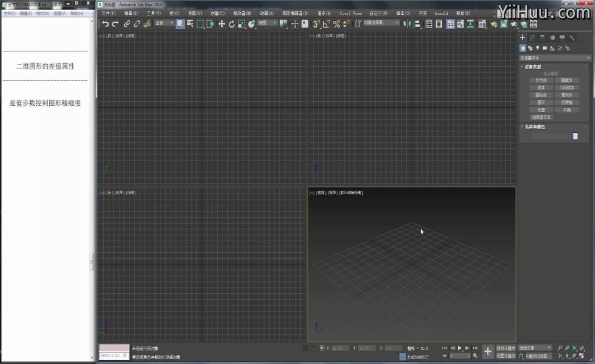Select Geometry category in Create panel
This screenshot has width=595, height=364.
[x=523, y=48]
